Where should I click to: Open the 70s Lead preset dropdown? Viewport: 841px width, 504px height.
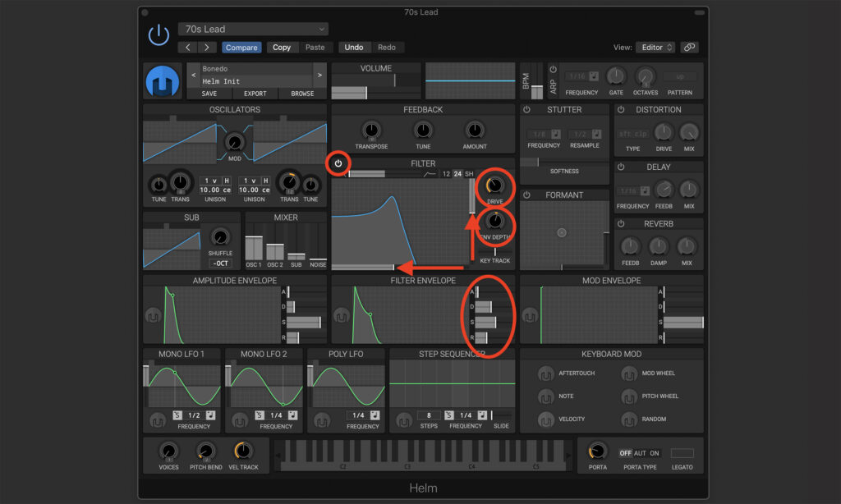(x=253, y=29)
